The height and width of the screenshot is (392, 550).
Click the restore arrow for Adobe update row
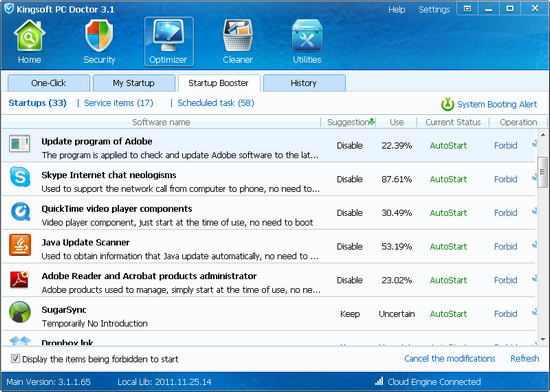click(534, 144)
